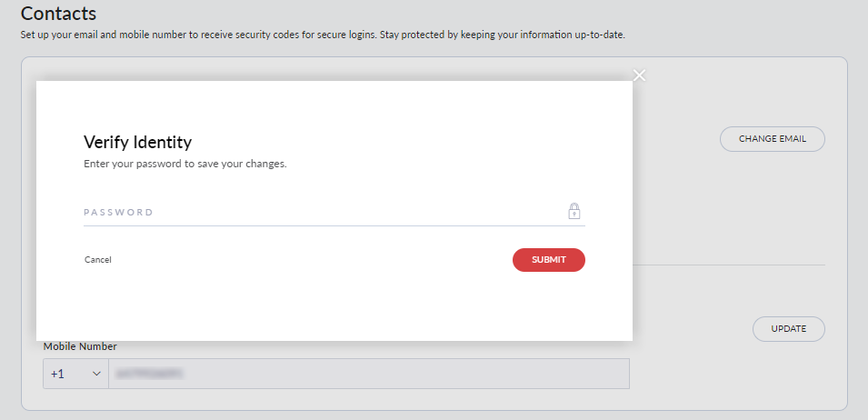
Task: Cancel the identity verification
Action: (x=98, y=260)
